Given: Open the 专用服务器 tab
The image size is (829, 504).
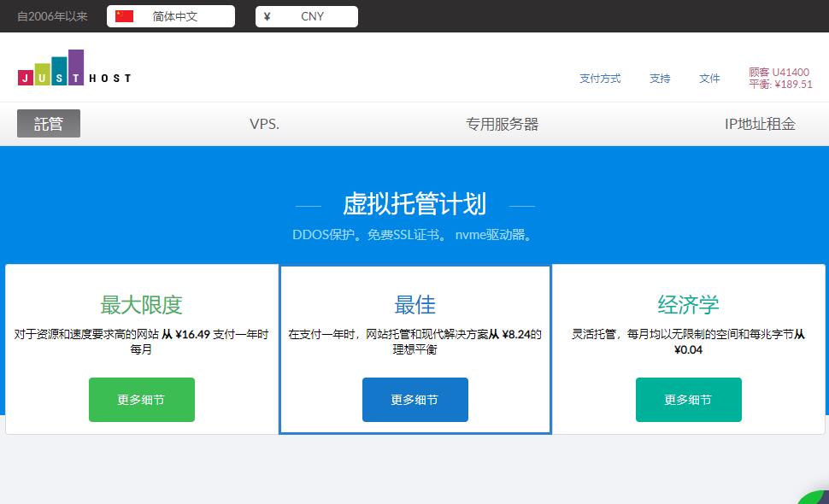Looking at the screenshot, I should pos(502,124).
